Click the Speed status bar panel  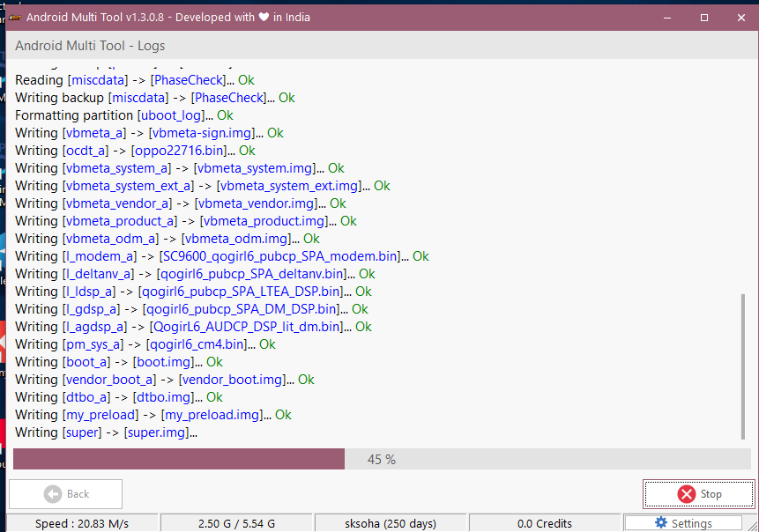click(x=82, y=523)
